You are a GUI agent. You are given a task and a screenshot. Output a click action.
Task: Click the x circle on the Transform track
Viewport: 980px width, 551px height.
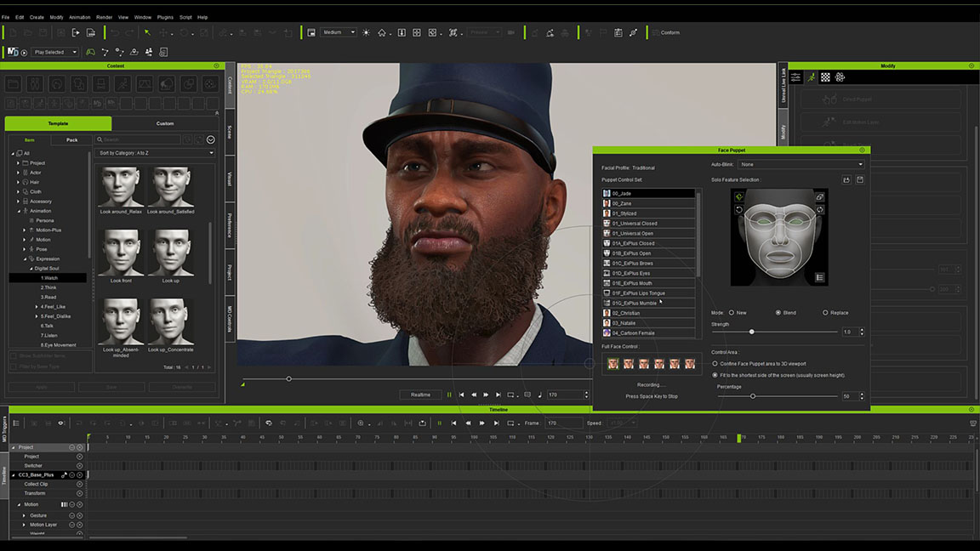coord(79,493)
